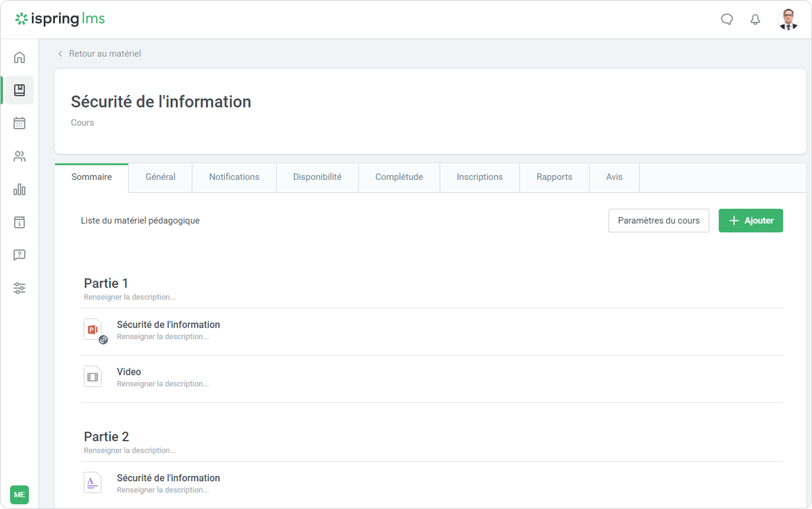Select the Inscriptions tab
Viewport: 812px width, 509px height.
(x=480, y=177)
